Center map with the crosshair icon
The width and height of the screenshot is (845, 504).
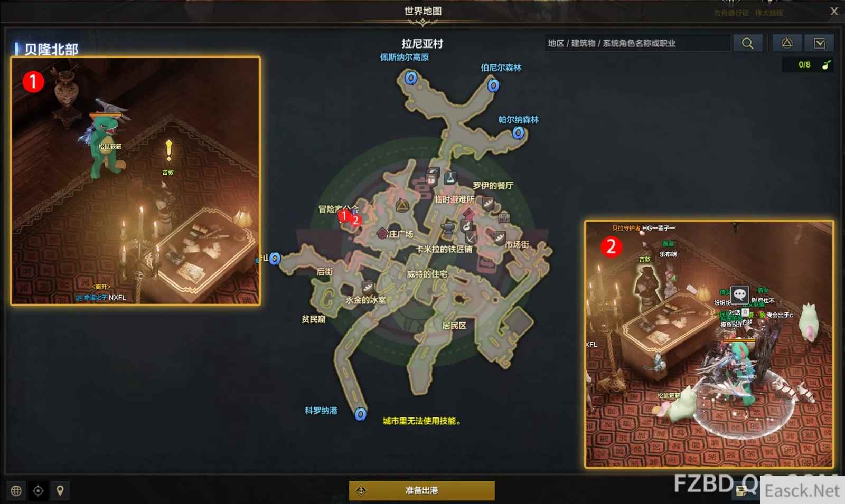(38, 491)
